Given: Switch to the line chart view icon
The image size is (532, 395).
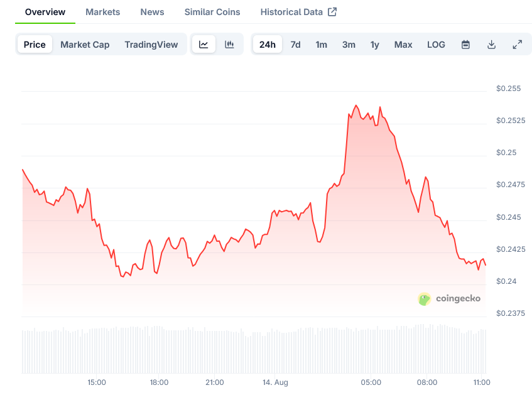Looking at the screenshot, I should click(204, 45).
